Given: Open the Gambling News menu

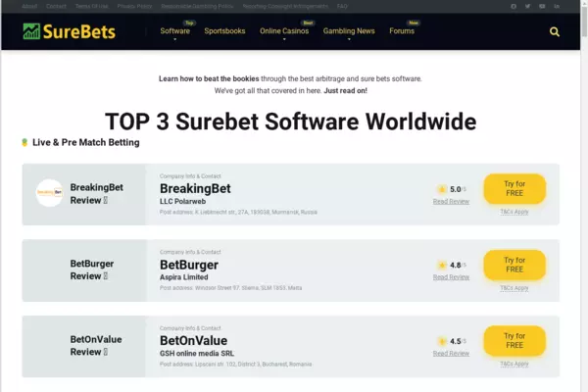Looking at the screenshot, I should click(x=349, y=31).
